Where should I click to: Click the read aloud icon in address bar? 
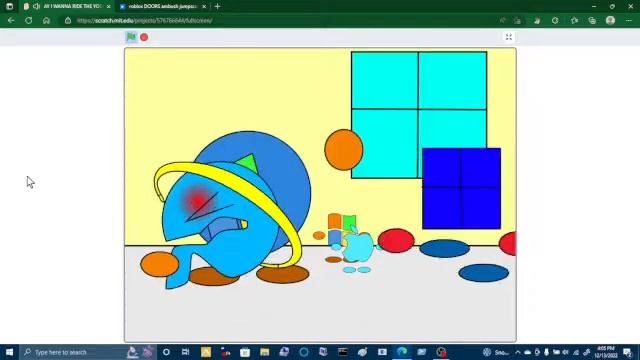coord(502,20)
